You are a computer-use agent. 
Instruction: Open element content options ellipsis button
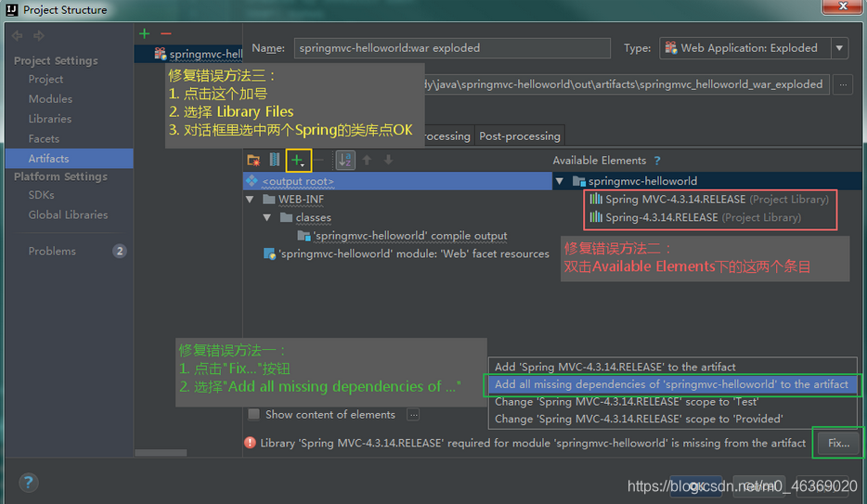[413, 415]
